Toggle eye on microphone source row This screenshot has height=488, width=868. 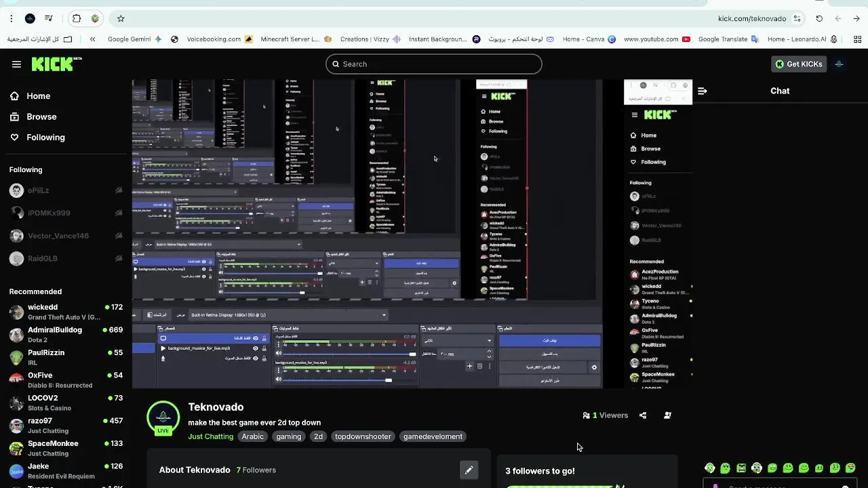point(256,358)
